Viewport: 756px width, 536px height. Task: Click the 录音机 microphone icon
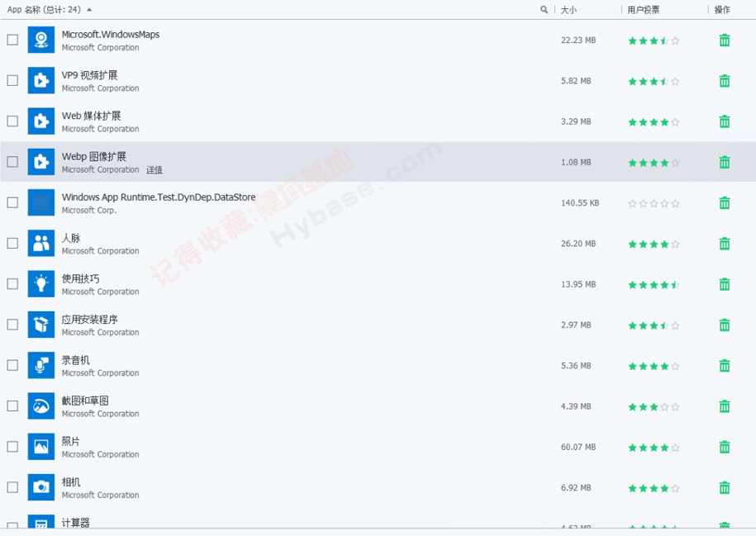(x=41, y=365)
